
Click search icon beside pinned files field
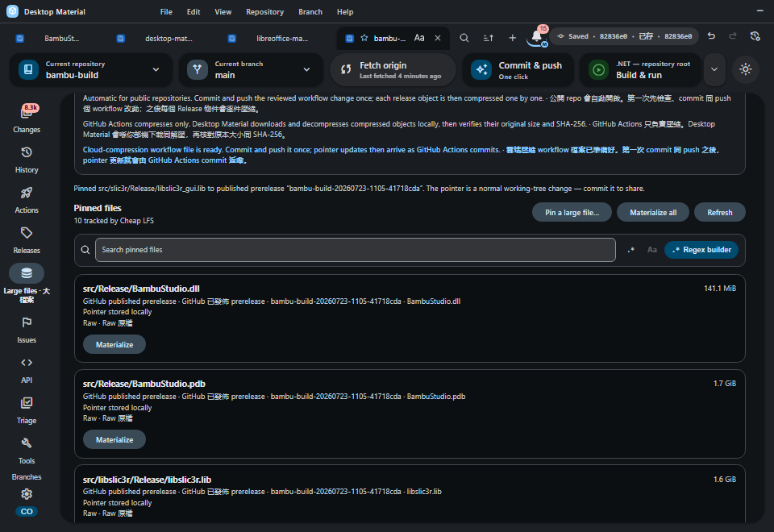point(85,250)
